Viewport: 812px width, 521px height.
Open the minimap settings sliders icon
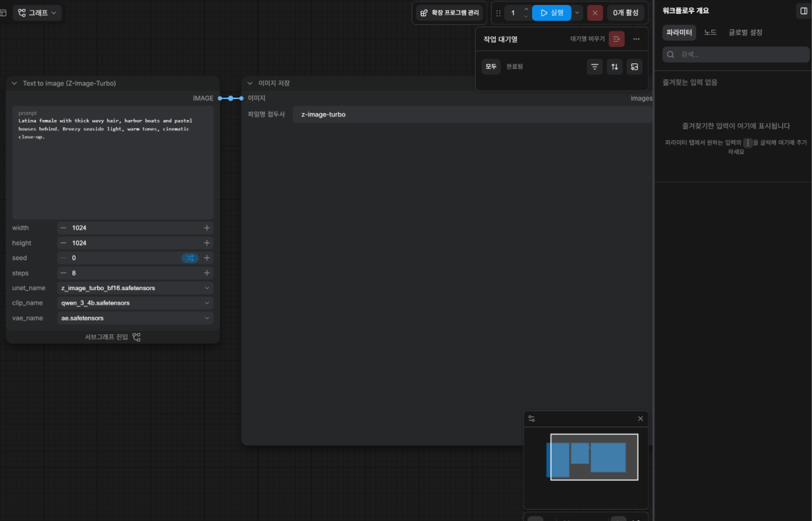tap(532, 419)
